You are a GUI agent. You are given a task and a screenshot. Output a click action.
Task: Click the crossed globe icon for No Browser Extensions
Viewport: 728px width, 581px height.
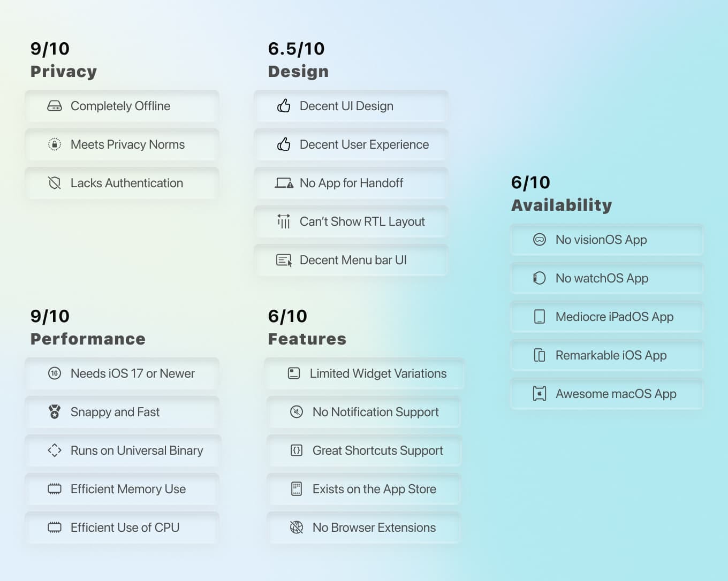[x=297, y=528]
